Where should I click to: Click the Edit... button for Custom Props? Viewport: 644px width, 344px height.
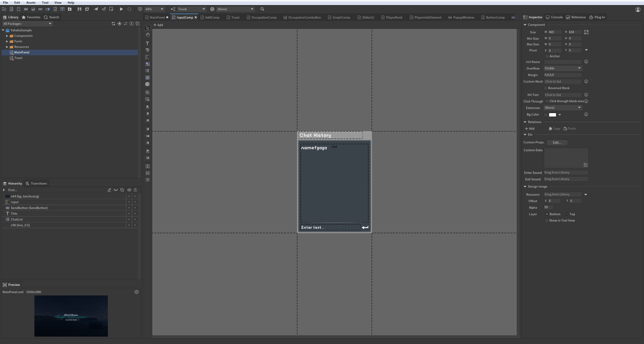(556, 142)
